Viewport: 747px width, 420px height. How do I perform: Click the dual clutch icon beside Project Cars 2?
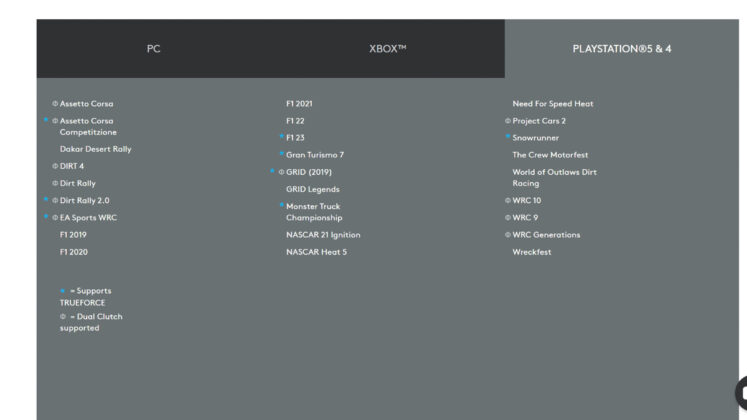point(507,121)
